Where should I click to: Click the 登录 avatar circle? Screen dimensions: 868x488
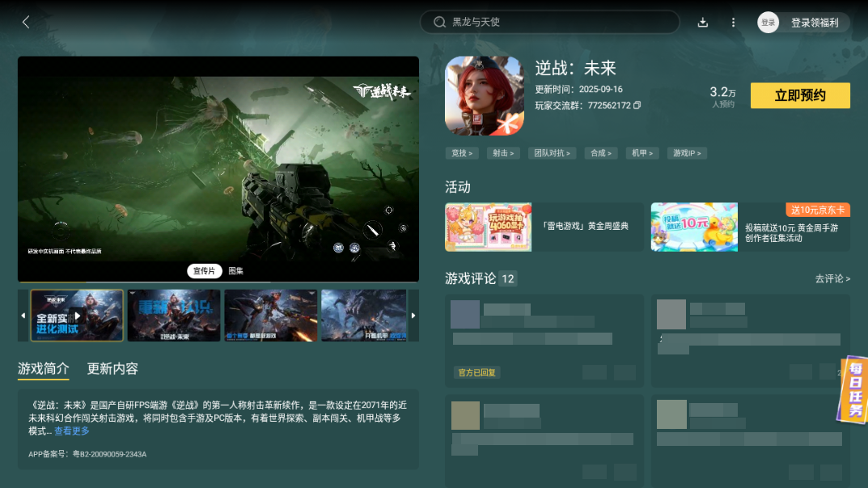coord(768,23)
